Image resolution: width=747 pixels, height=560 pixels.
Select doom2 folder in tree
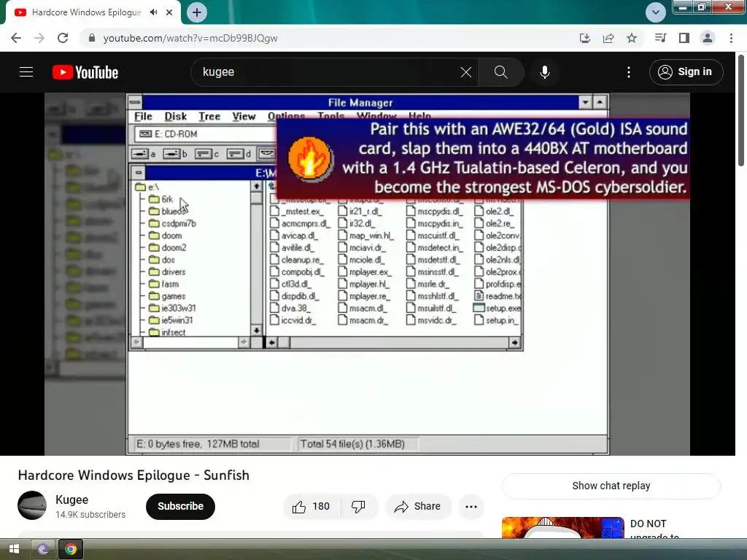click(x=167, y=248)
